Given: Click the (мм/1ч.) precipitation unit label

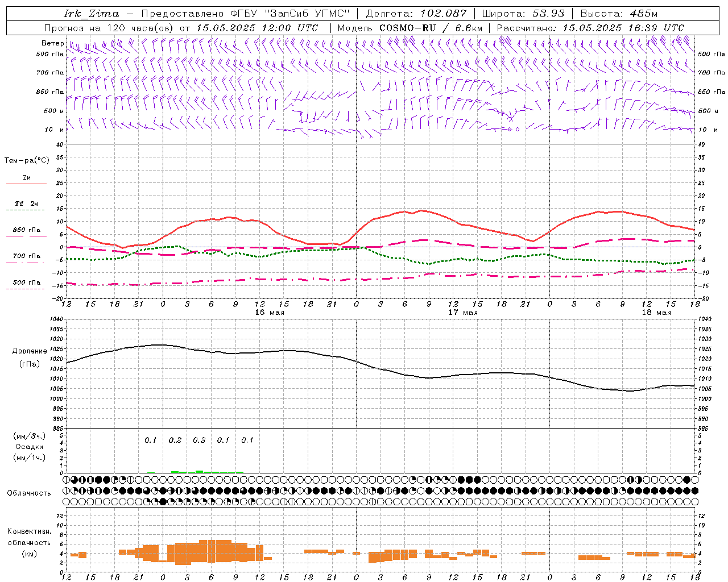Looking at the screenshot, I should [x=30, y=458].
